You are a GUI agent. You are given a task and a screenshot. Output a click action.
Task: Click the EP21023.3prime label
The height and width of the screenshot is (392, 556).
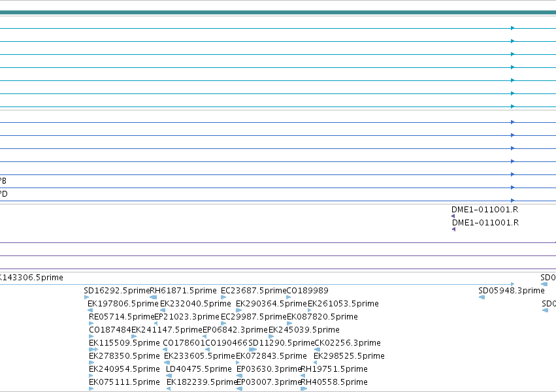187,317
